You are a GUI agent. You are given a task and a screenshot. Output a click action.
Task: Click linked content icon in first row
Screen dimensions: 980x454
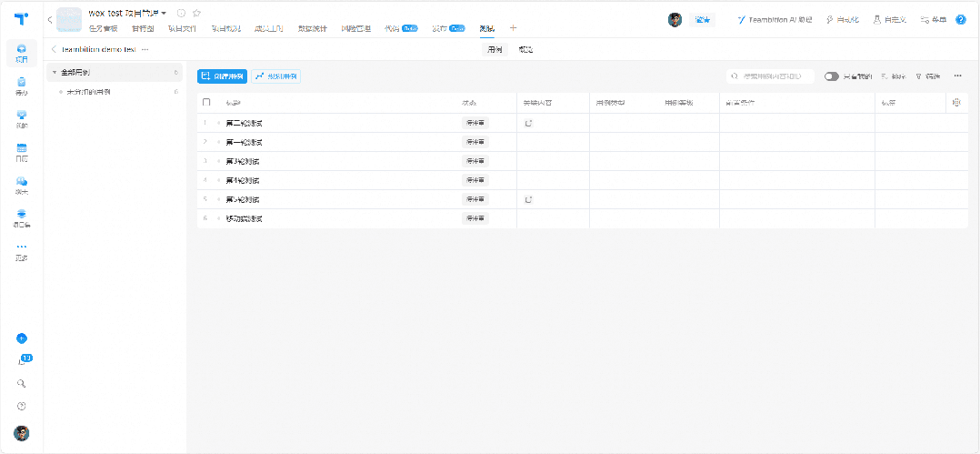pyautogui.click(x=528, y=123)
